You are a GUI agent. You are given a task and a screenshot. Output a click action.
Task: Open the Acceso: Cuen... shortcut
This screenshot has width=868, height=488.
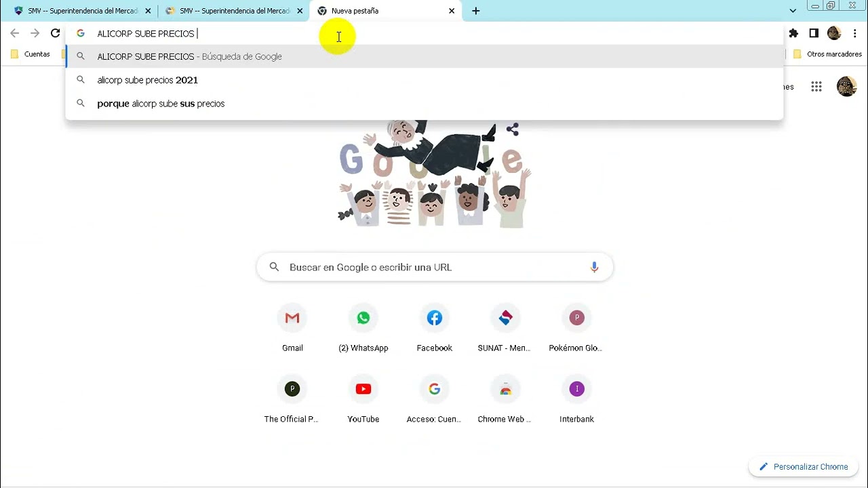point(435,400)
